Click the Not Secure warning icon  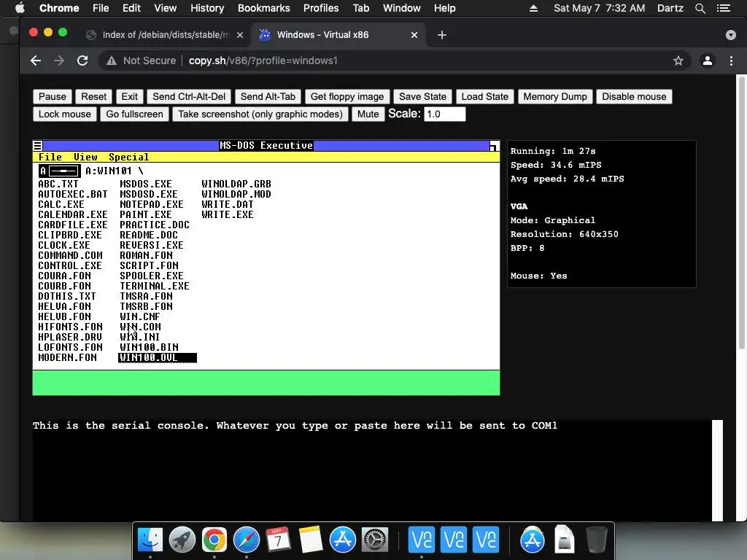click(x=112, y=61)
